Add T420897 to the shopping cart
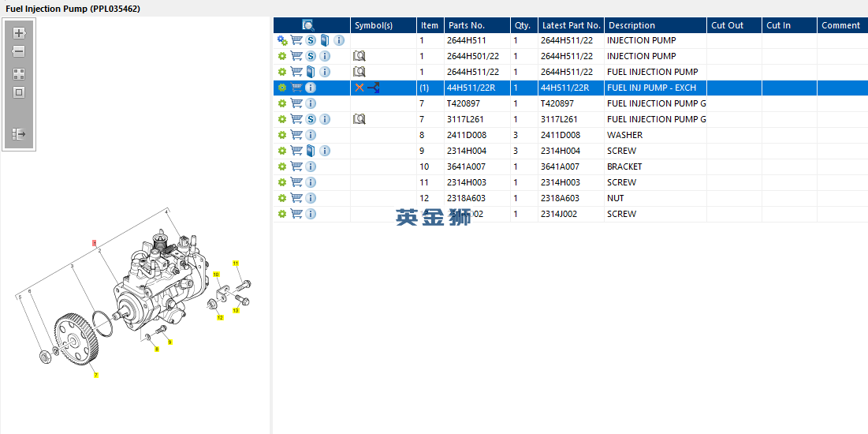The image size is (868, 434). pos(296,103)
